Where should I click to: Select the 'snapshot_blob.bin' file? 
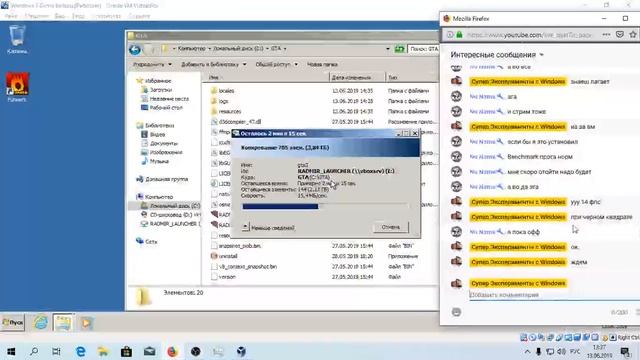click(x=236, y=246)
